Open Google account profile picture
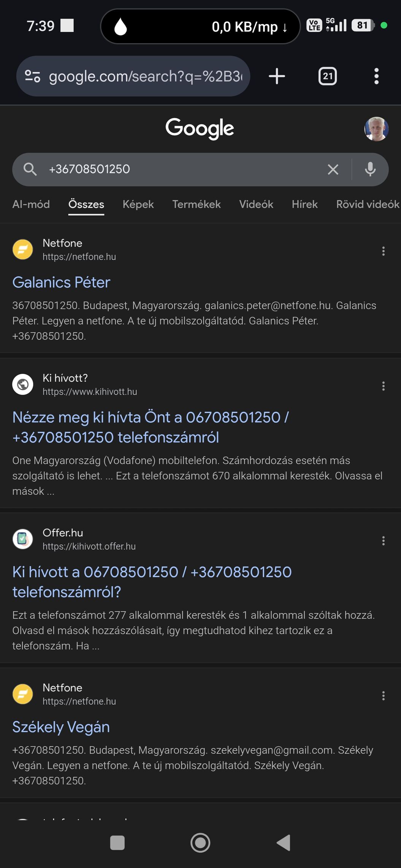This screenshot has width=401, height=868. pyautogui.click(x=376, y=129)
